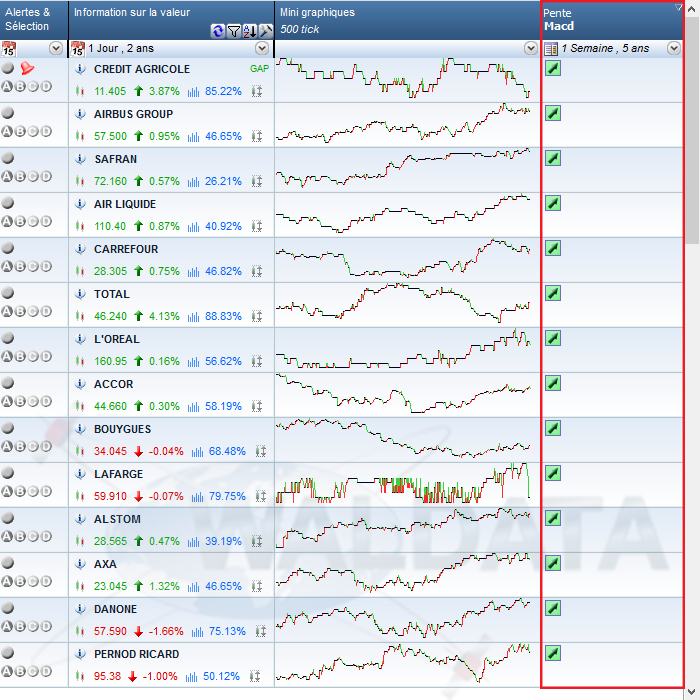Open the LAFARGE mini chart
The width and height of the screenshot is (700, 700).
coord(403,483)
